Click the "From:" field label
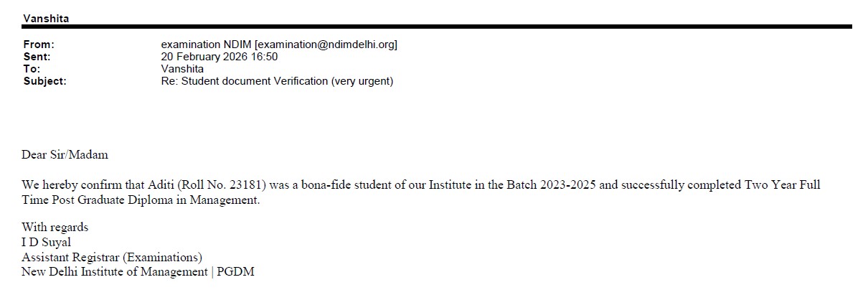 [x=39, y=45]
